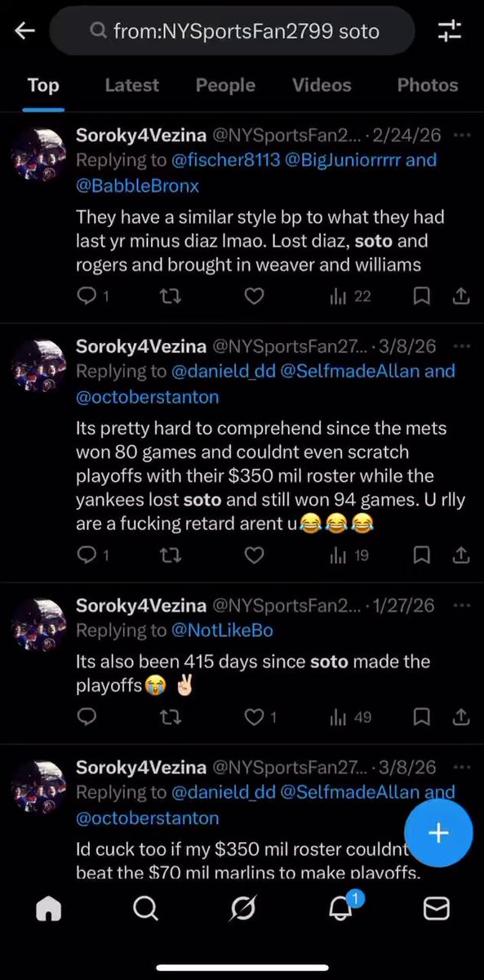Open the Grok slash icon in bottom bar
The image size is (484, 980).
click(242, 908)
